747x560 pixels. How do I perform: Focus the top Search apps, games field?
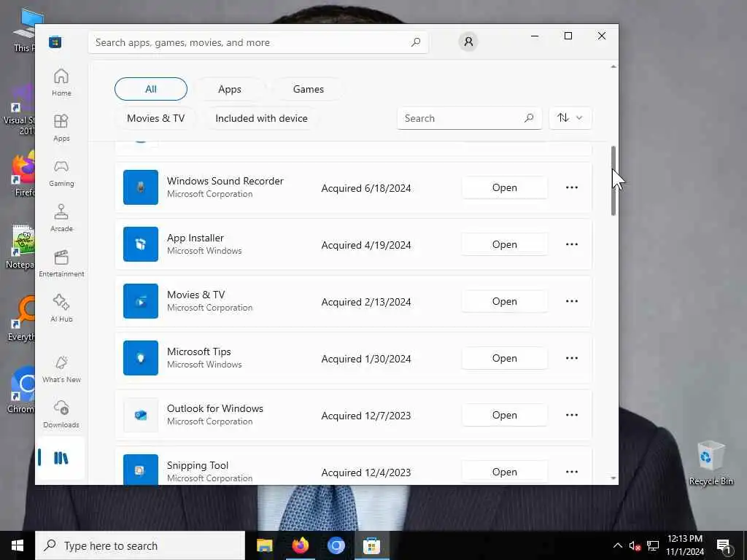point(258,42)
